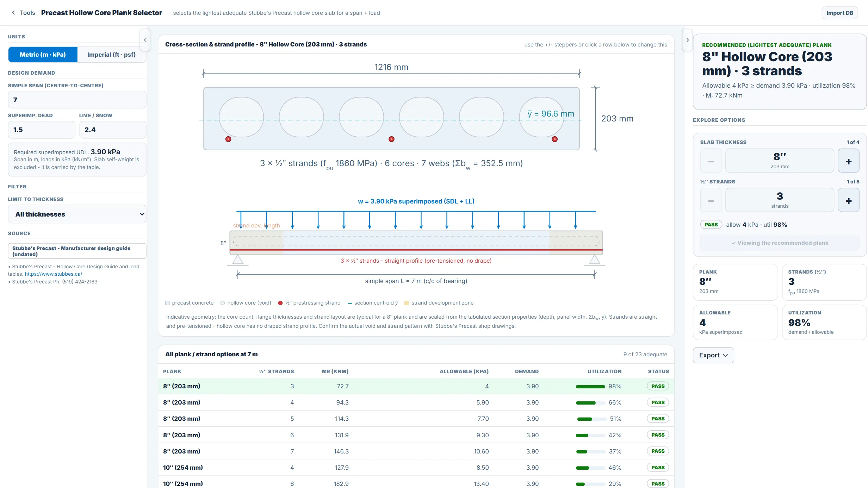Go back to Tools
Image resolution: width=868 pixels, height=488 pixels.
pyautogui.click(x=23, y=13)
